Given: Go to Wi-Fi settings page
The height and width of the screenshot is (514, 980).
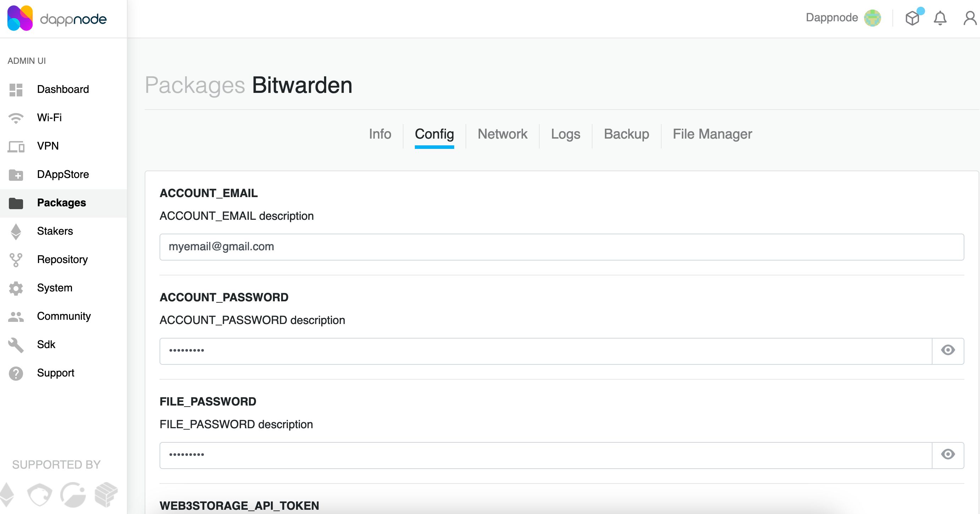Looking at the screenshot, I should (63, 118).
